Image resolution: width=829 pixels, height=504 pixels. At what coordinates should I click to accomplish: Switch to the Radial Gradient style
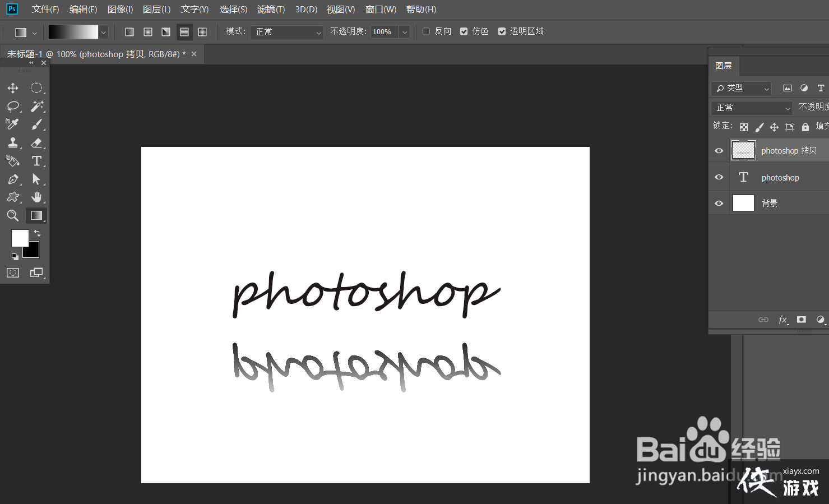[x=148, y=31]
